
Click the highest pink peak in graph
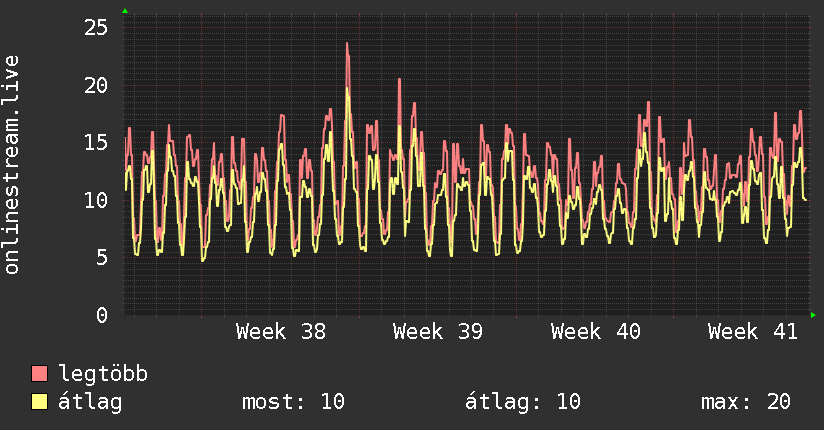click(x=347, y=44)
